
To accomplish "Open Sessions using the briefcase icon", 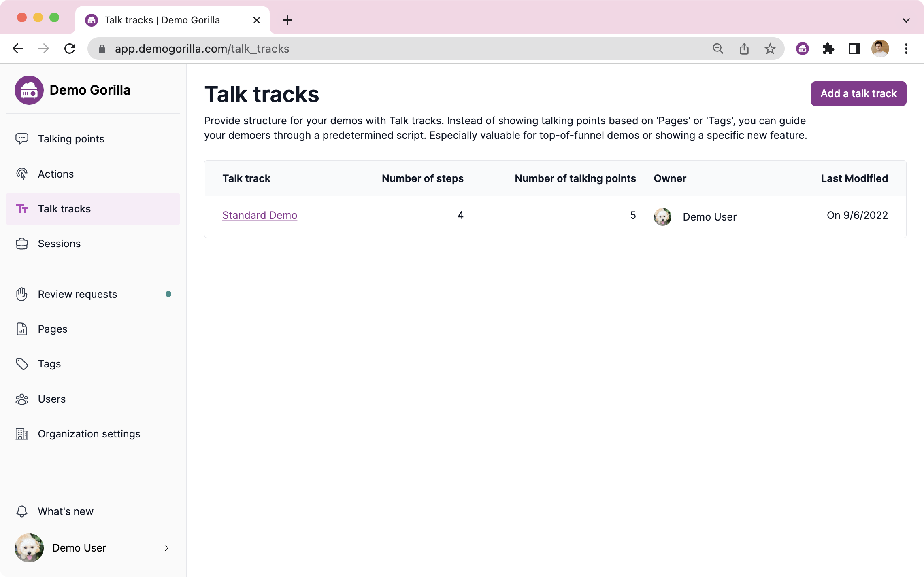I will click(x=21, y=244).
